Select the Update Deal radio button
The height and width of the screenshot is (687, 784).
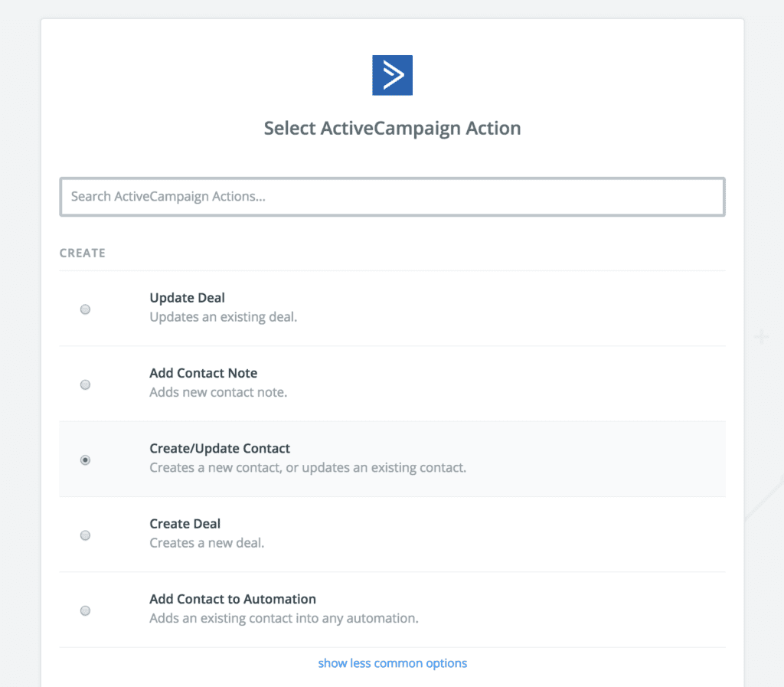(x=86, y=309)
